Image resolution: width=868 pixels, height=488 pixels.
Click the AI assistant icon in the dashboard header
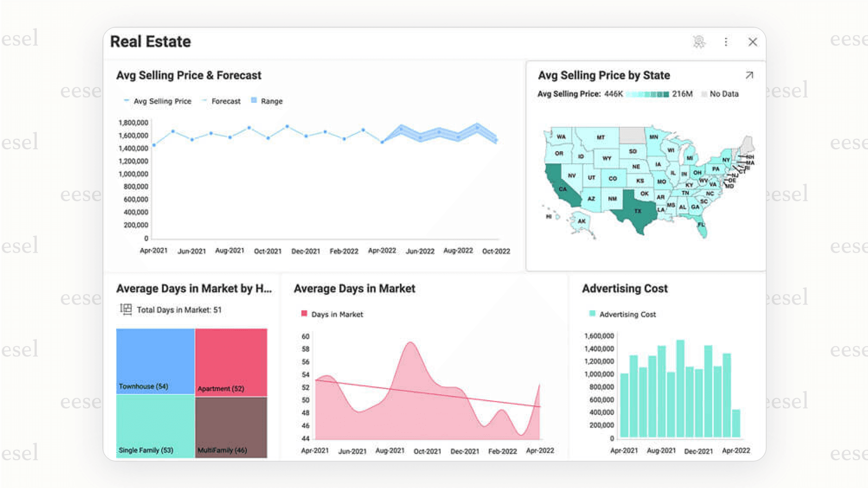[x=700, y=42]
